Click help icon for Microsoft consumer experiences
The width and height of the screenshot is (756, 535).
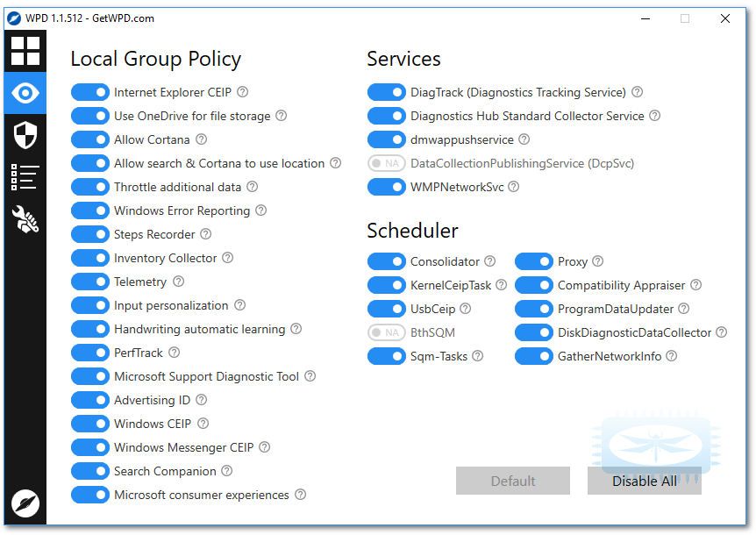[300, 494]
